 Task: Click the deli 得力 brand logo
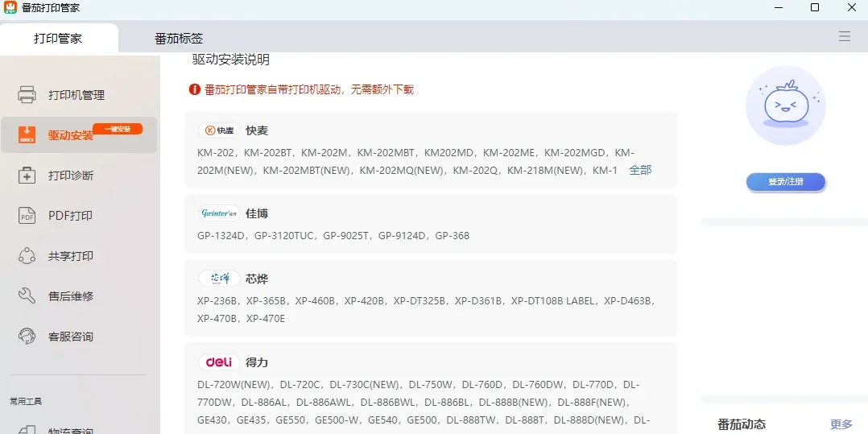pyautogui.click(x=219, y=362)
